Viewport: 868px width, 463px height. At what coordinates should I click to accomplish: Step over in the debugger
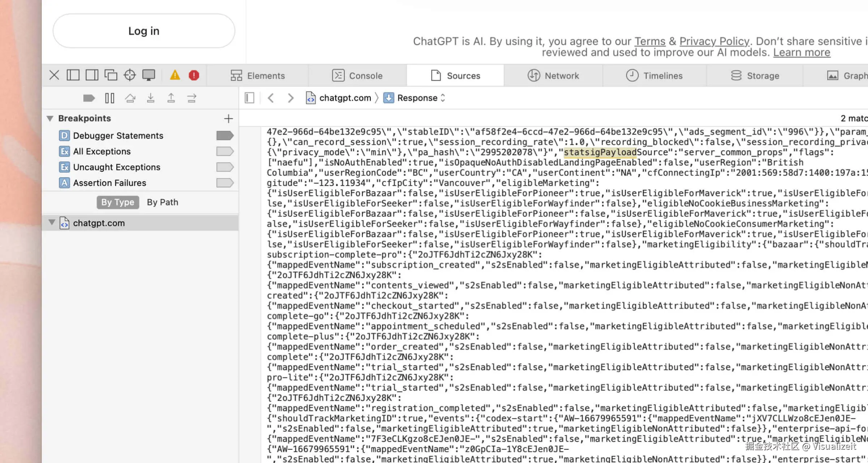click(x=130, y=98)
